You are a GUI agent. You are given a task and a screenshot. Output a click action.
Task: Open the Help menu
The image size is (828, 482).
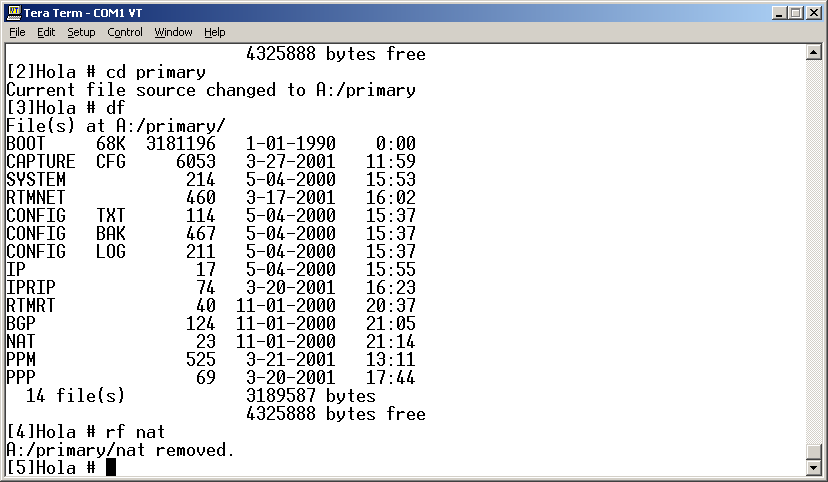click(x=215, y=32)
